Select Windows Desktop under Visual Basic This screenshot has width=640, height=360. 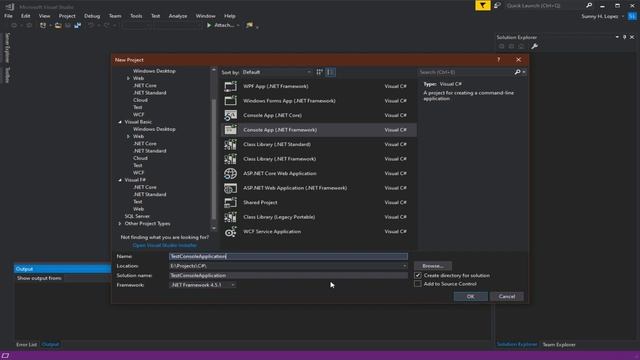pos(154,129)
